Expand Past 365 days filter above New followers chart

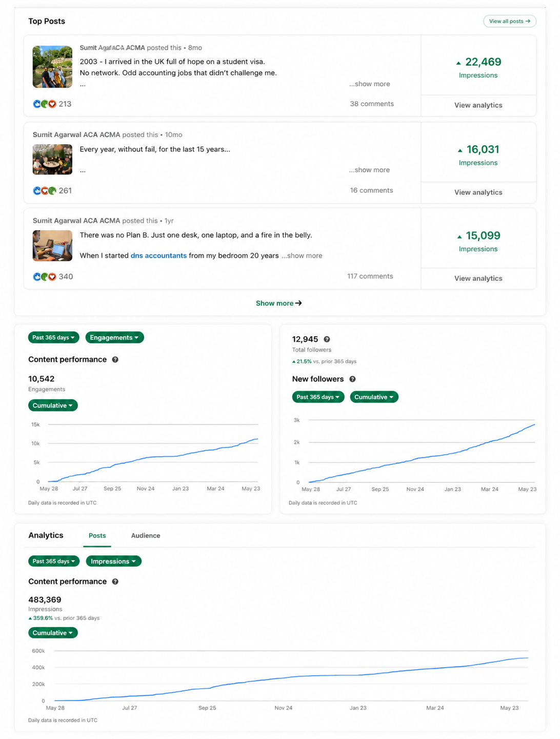(318, 397)
